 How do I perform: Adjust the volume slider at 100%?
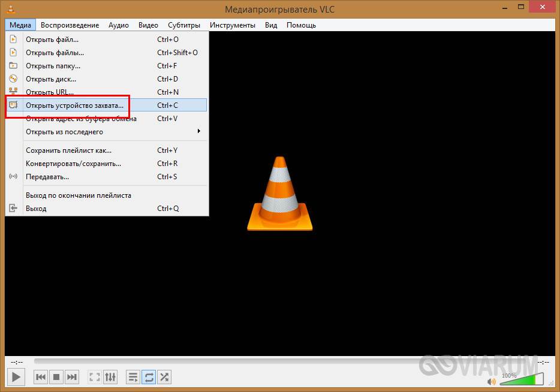click(522, 380)
